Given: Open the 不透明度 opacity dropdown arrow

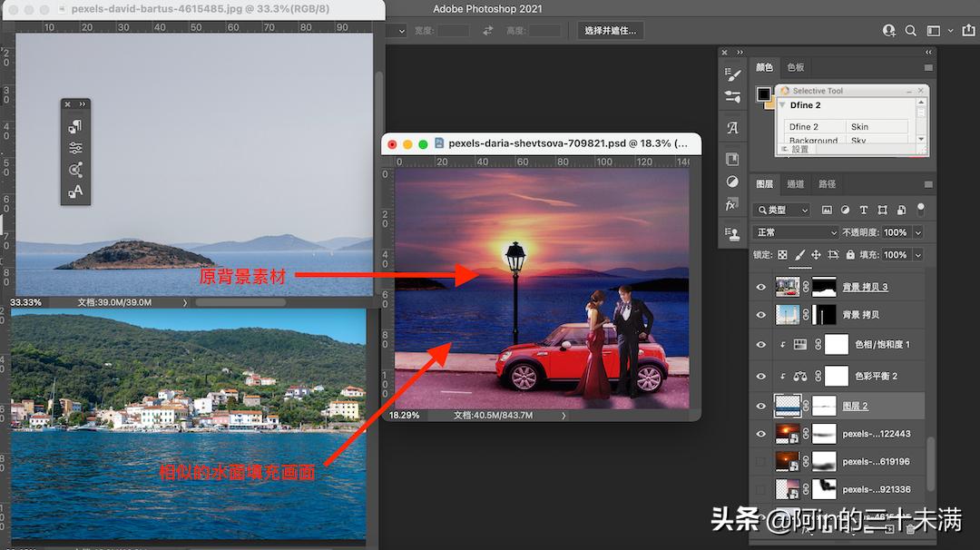Looking at the screenshot, I should coord(919,231).
